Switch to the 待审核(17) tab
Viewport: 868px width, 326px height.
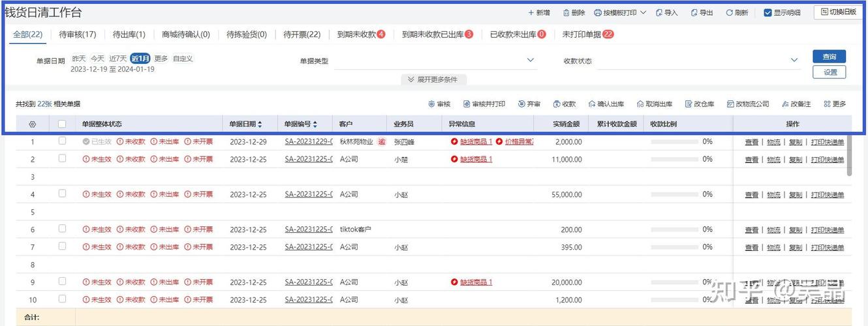pyautogui.click(x=78, y=35)
